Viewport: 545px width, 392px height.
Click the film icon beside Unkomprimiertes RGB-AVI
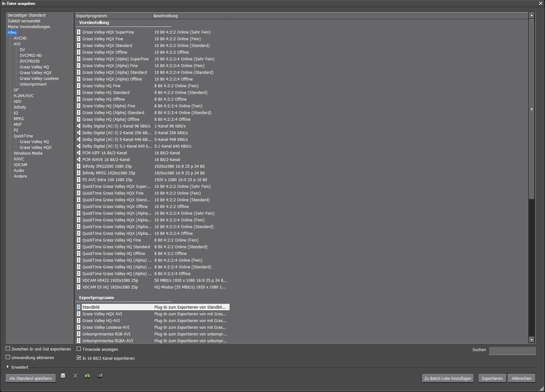coord(79,334)
